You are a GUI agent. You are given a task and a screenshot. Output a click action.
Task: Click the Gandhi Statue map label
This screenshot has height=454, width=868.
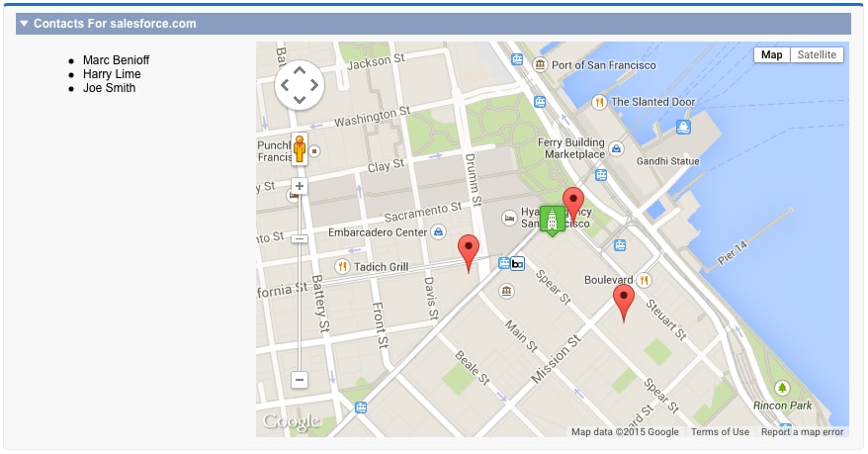click(x=667, y=161)
